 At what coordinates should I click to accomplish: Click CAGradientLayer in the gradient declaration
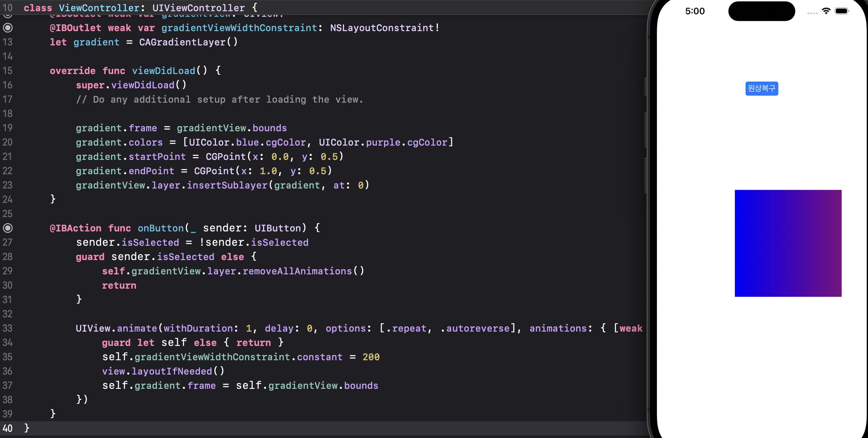[182, 42]
